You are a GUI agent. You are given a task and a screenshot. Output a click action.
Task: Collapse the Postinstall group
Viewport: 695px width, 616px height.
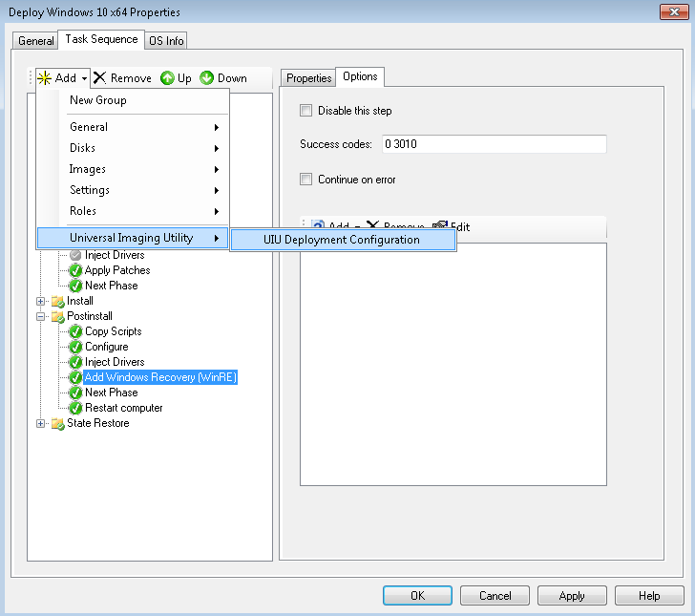click(40, 317)
